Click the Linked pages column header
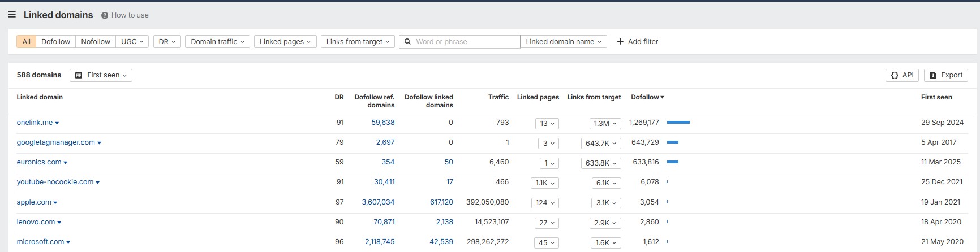 pos(538,97)
